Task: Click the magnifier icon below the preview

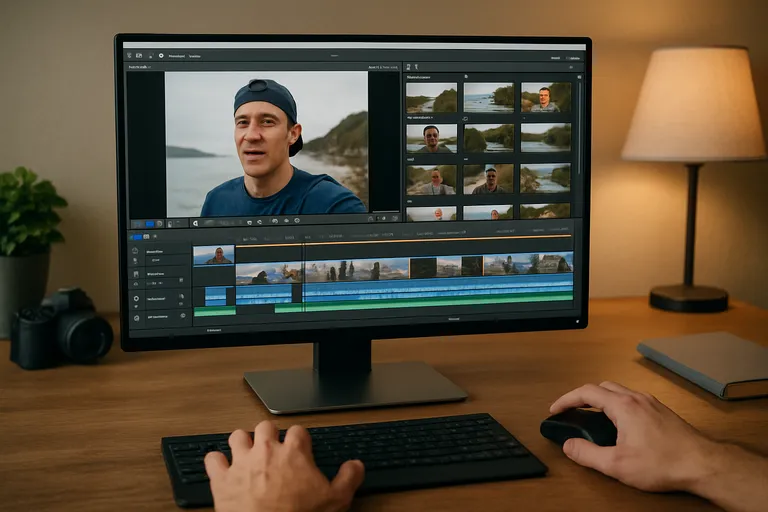Action: pos(196,223)
